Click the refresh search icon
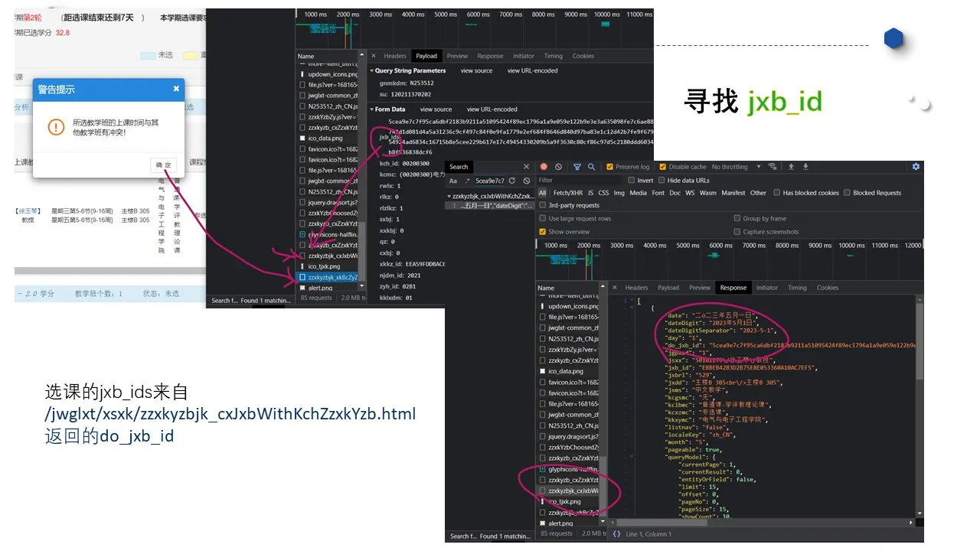The image size is (980, 551). tap(514, 181)
